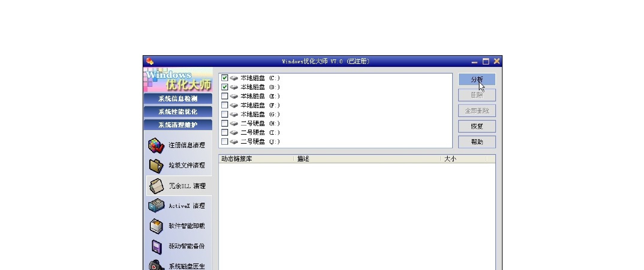The image size is (644, 270).
Task: Check the 二号硬盘 (J:) checkbox
Action: click(x=224, y=141)
